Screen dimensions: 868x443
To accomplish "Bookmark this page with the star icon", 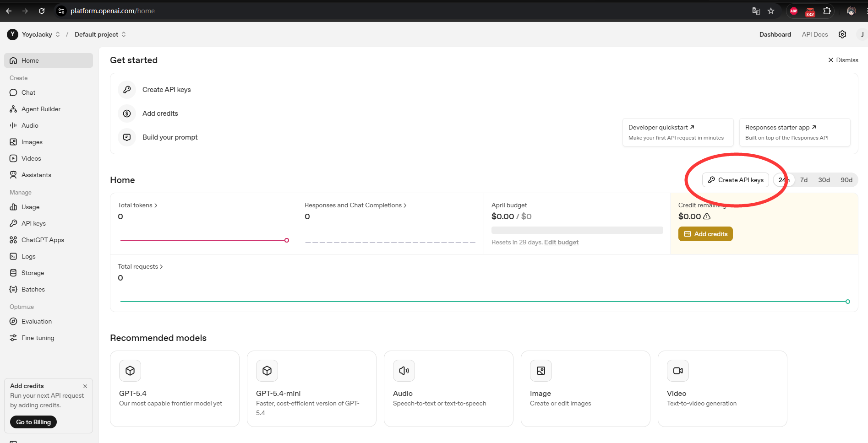I will (771, 11).
